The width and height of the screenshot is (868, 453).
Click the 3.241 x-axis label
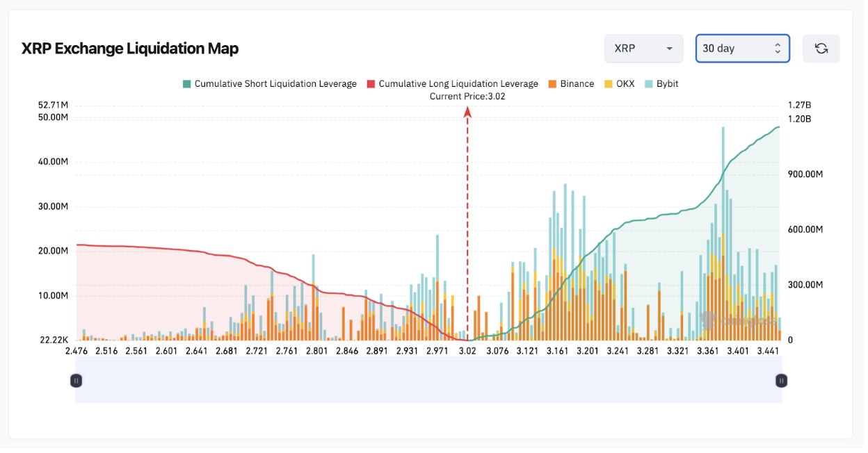click(617, 351)
